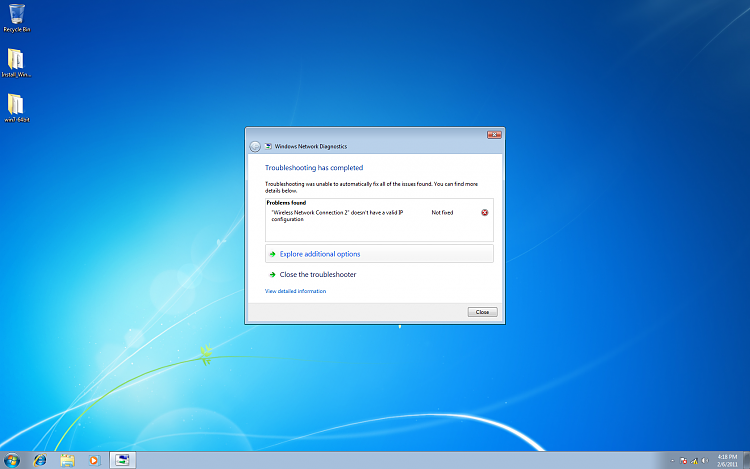Select the Wireless Network Connection 2 problem text
Viewport: 750px width, 469px height.
(x=337, y=216)
